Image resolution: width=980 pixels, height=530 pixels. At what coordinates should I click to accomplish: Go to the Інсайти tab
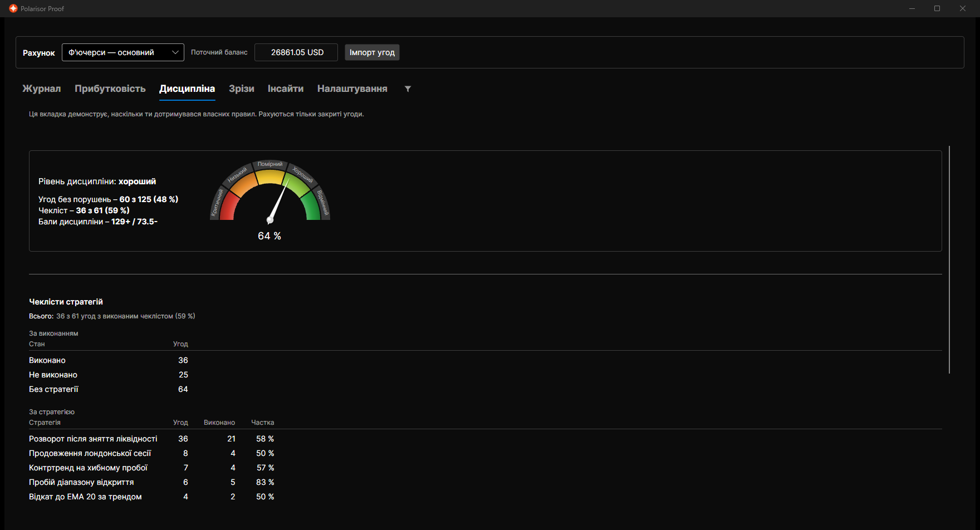[x=286, y=89]
